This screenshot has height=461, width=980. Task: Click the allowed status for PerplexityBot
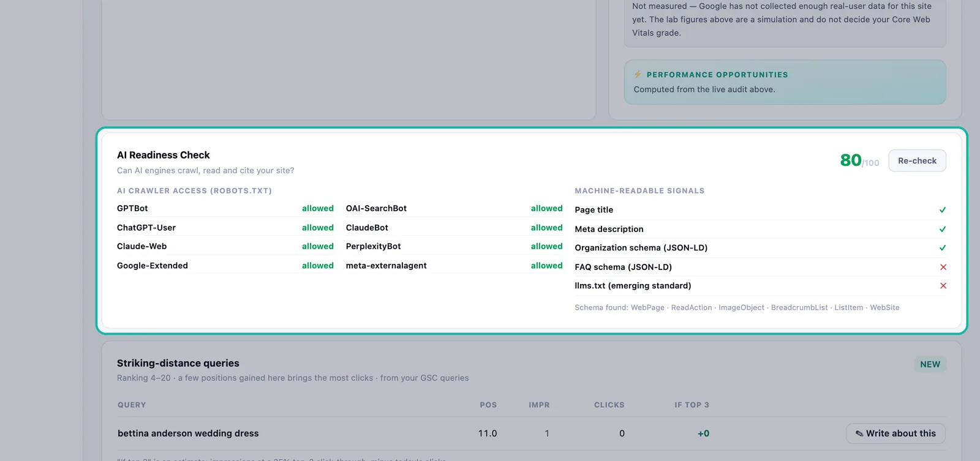point(547,246)
